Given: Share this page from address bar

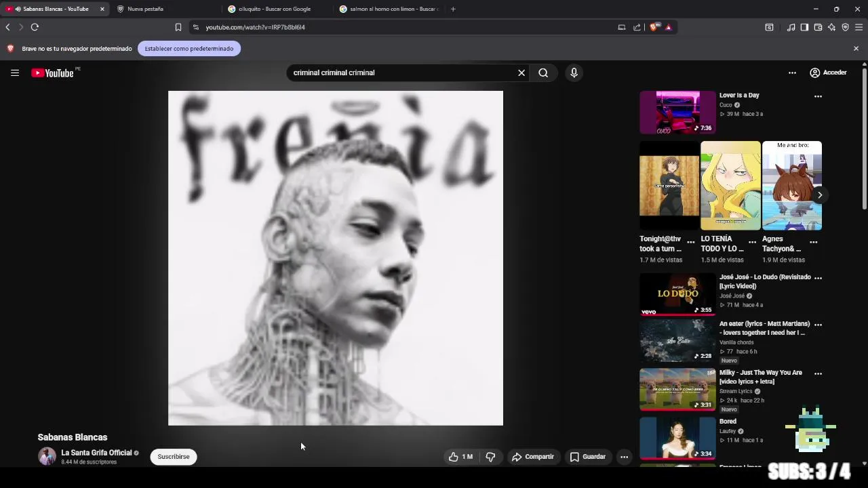Looking at the screenshot, I should (637, 27).
